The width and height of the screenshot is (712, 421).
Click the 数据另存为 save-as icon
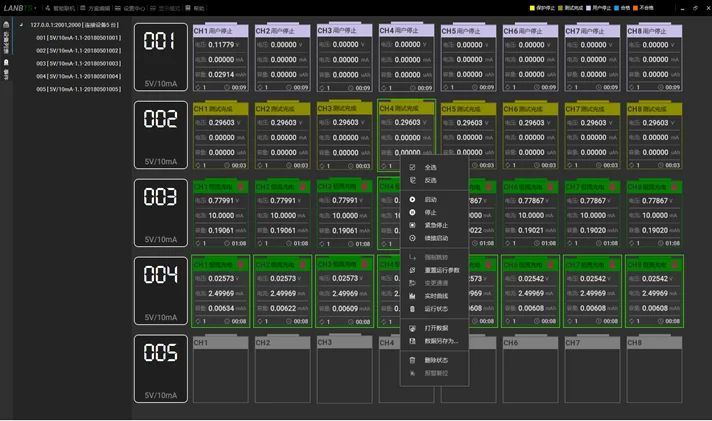coord(412,341)
